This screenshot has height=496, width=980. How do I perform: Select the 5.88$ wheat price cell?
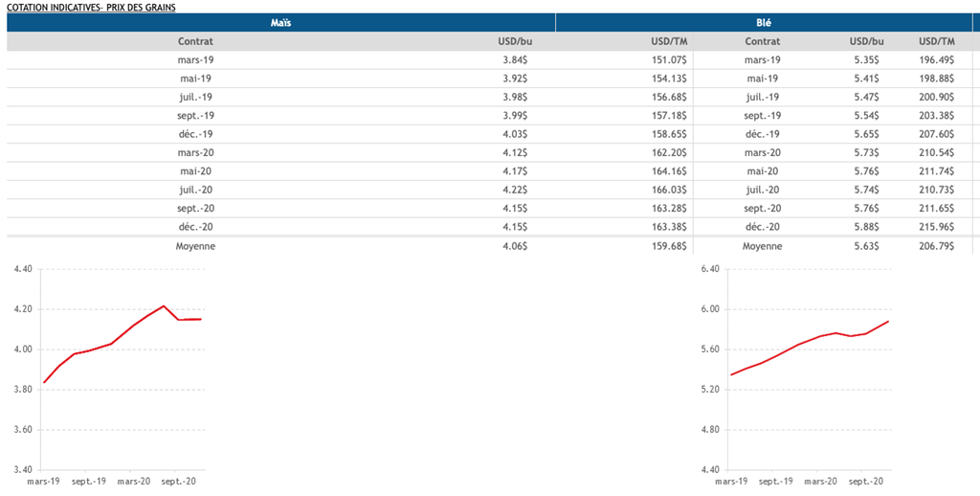point(868,227)
